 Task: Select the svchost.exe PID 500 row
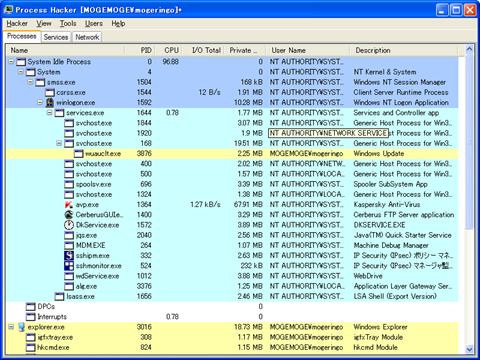point(232,174)
